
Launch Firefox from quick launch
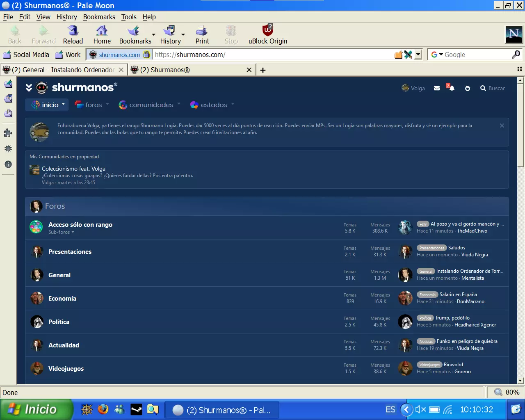(x=103, y=409)
